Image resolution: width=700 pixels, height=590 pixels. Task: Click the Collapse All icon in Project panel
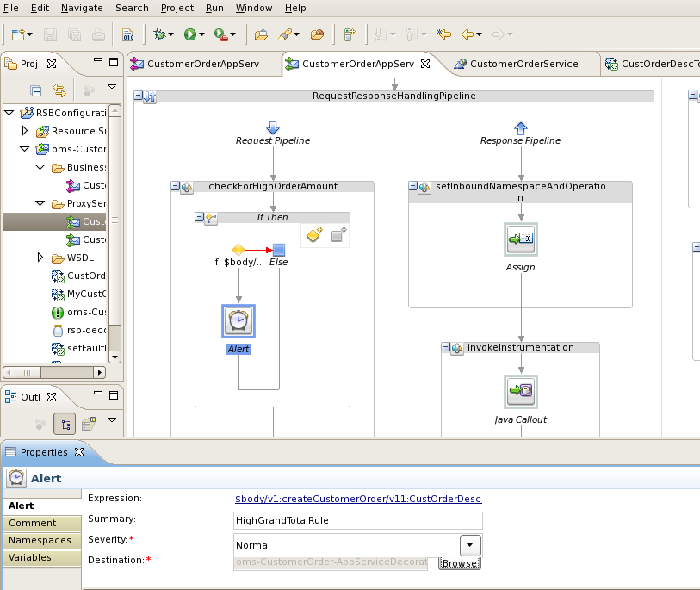click(36, 90)
